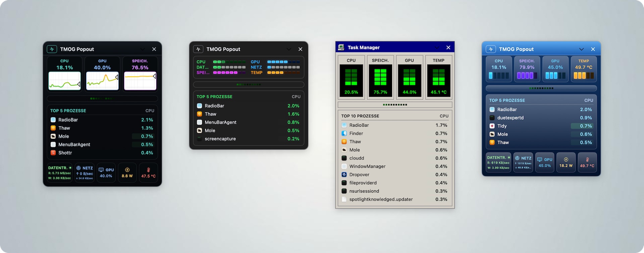The width and height of the screenshot is (644, 253).
Task: Open the DATENTR. tile showing R: 619 KB/sec
Action: point(498,163)
